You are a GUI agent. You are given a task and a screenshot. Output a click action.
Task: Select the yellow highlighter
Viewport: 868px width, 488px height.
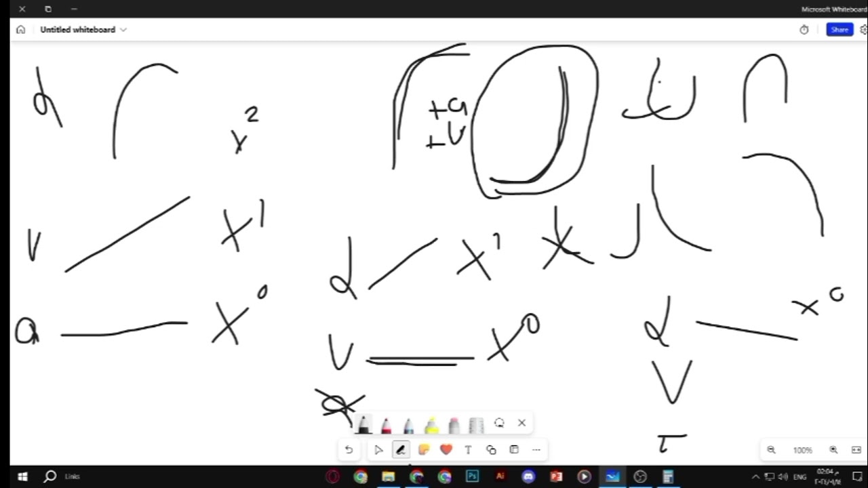(x=431, y=424)
